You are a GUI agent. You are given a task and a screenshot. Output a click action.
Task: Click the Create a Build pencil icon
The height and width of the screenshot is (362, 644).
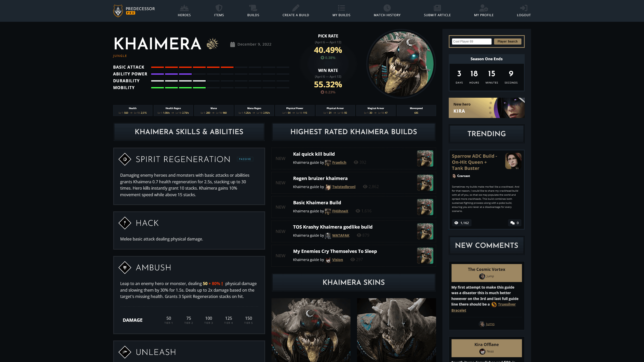[x=296, y=8]
